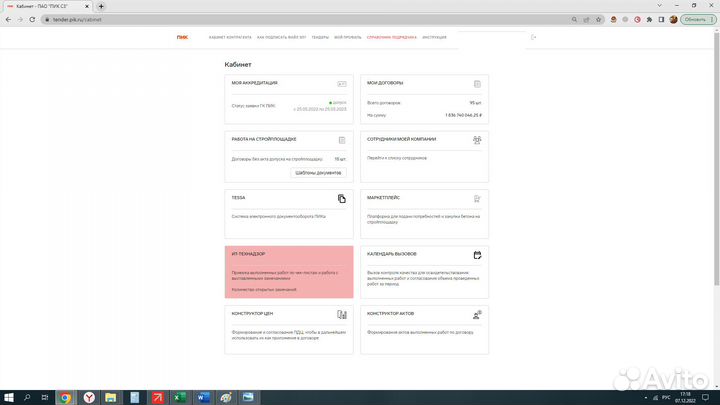Click the browser back arrow
This screenshot has height=405, width=720.
8,20
